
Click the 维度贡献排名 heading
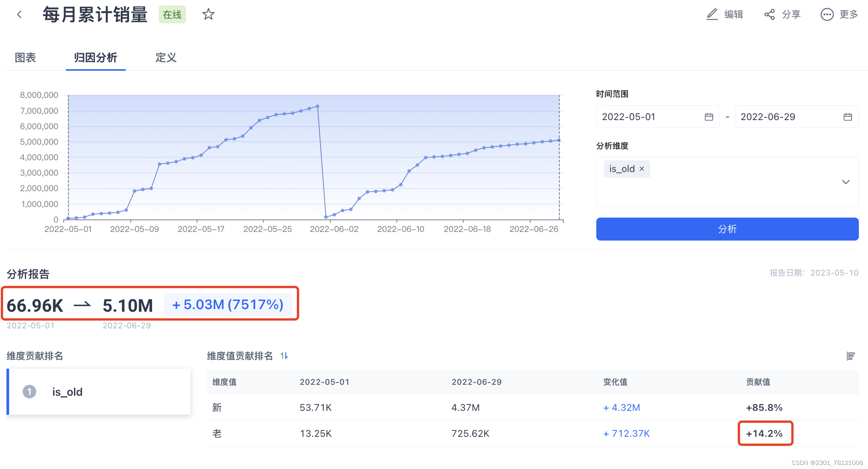tap(35, 356)
